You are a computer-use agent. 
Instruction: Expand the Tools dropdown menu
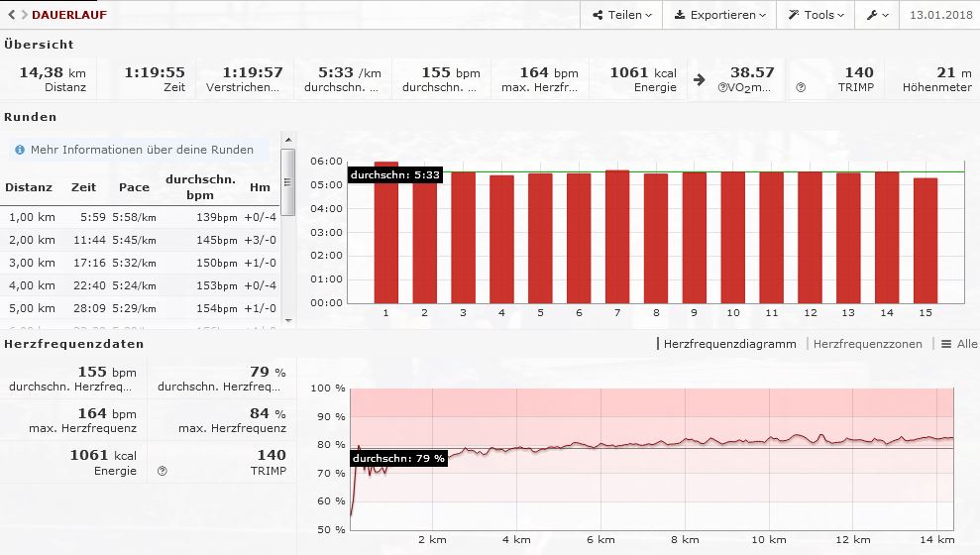click(x=817, y=15)
